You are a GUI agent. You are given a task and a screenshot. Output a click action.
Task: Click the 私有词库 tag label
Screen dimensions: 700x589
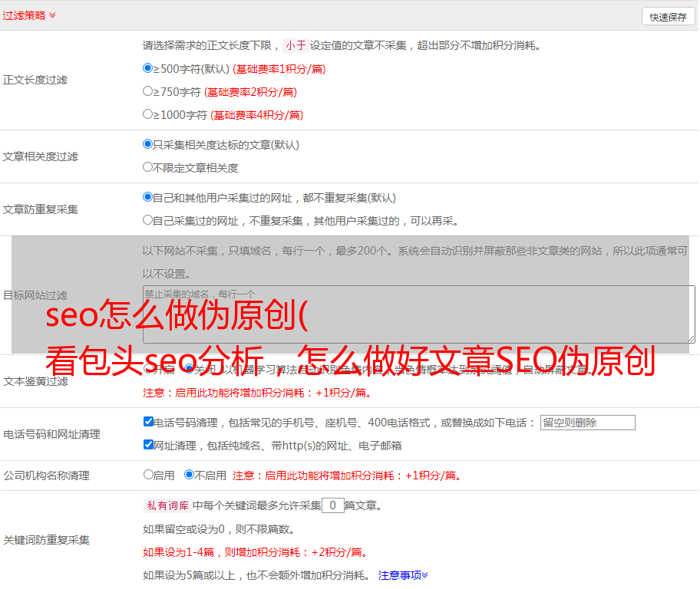tap(166, 505)
